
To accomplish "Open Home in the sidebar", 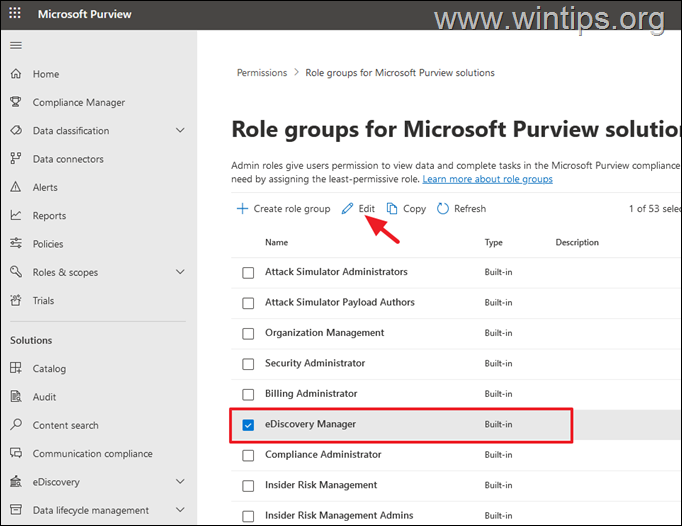I will [x=46, y=74].
